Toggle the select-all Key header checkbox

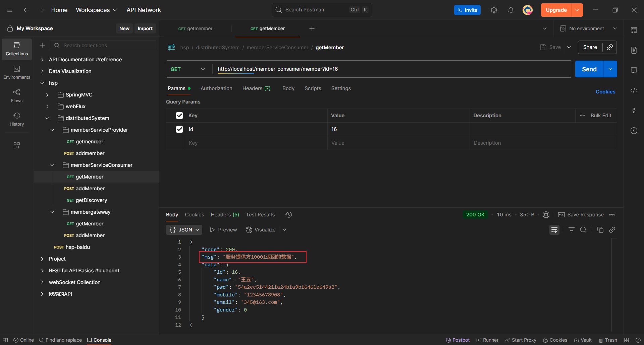(179, 116)
